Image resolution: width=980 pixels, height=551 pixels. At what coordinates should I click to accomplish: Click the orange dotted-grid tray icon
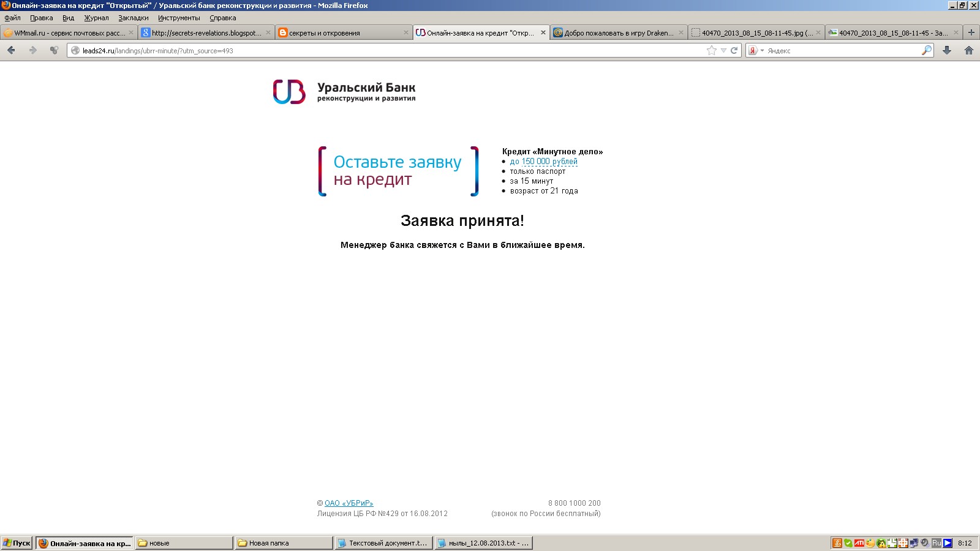pyautogui.click(x=903, y=543)
